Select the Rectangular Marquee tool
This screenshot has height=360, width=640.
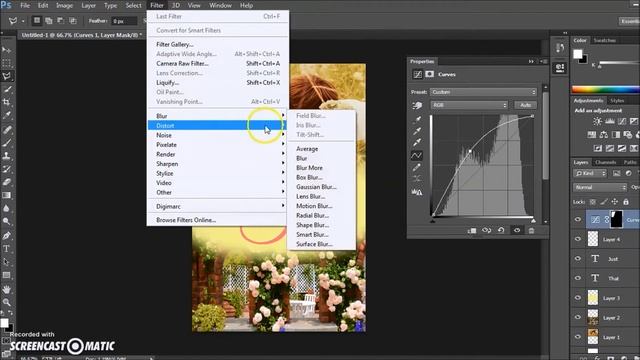click(x=7, y=63)
